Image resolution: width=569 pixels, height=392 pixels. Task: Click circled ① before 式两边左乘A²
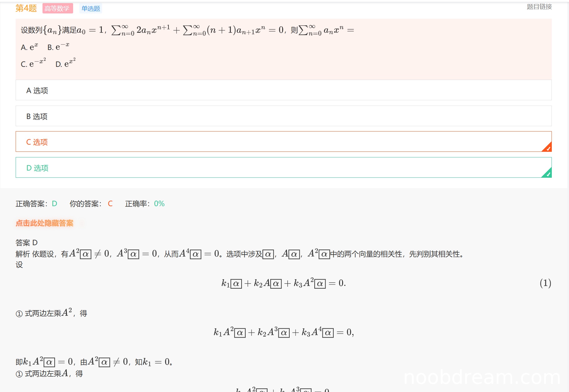19,314
